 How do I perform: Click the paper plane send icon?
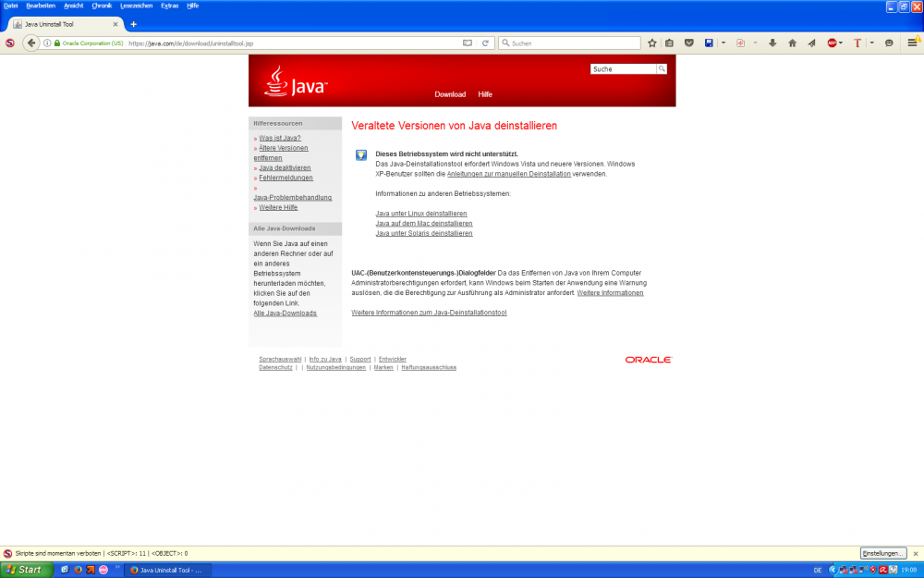(811, 43)
